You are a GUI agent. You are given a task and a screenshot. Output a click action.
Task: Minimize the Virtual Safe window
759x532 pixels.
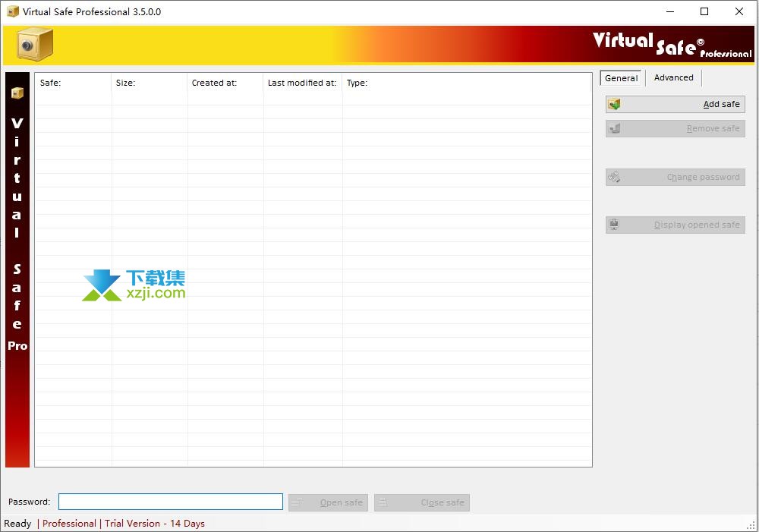(x=670, y=11)
